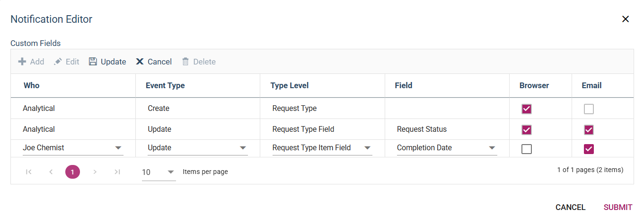Enable Email for the Create row

coord(589,109)
